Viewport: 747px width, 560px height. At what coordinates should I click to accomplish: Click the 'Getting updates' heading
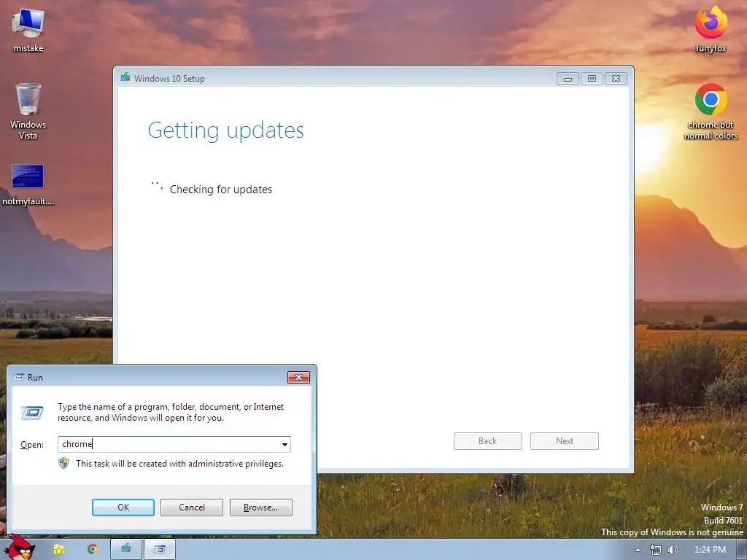[226, 130]
